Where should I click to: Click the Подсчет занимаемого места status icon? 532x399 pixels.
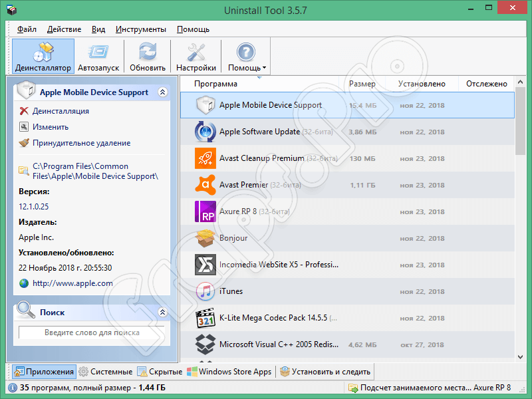(354, 388)
